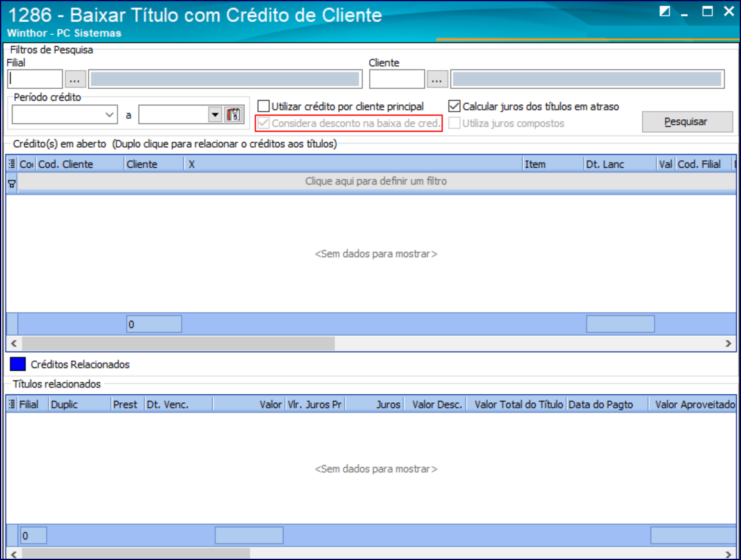Open Cliente lookup ellipsis button
Screen dimensions: 741x560
[437, 79]
